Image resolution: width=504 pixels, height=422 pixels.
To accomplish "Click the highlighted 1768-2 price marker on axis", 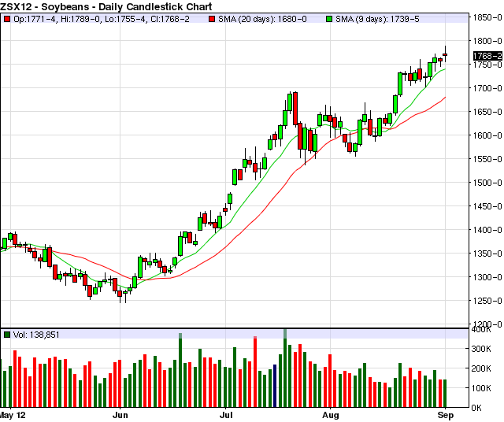I will [x=487, y=56].
